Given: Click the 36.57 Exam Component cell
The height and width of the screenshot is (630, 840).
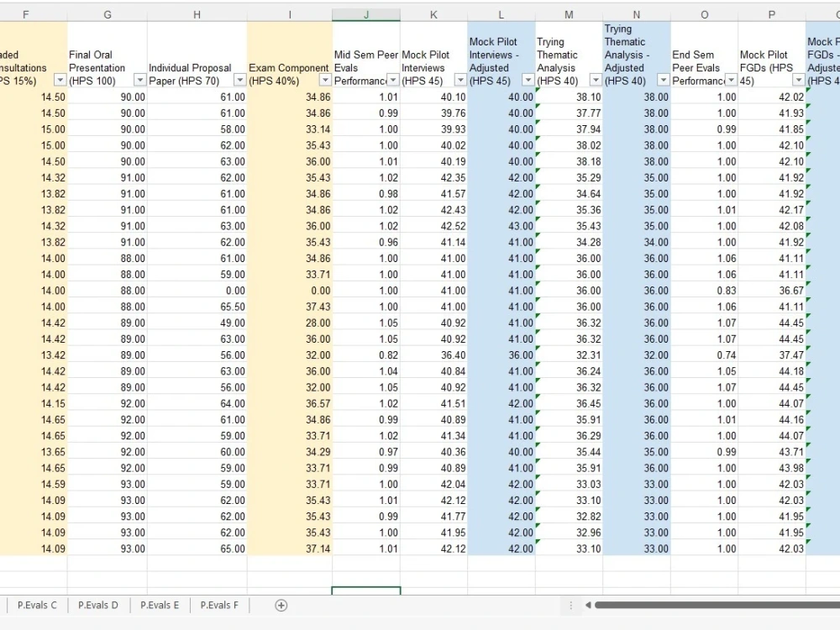Looking at the screenshot, I should pos(290,403).
